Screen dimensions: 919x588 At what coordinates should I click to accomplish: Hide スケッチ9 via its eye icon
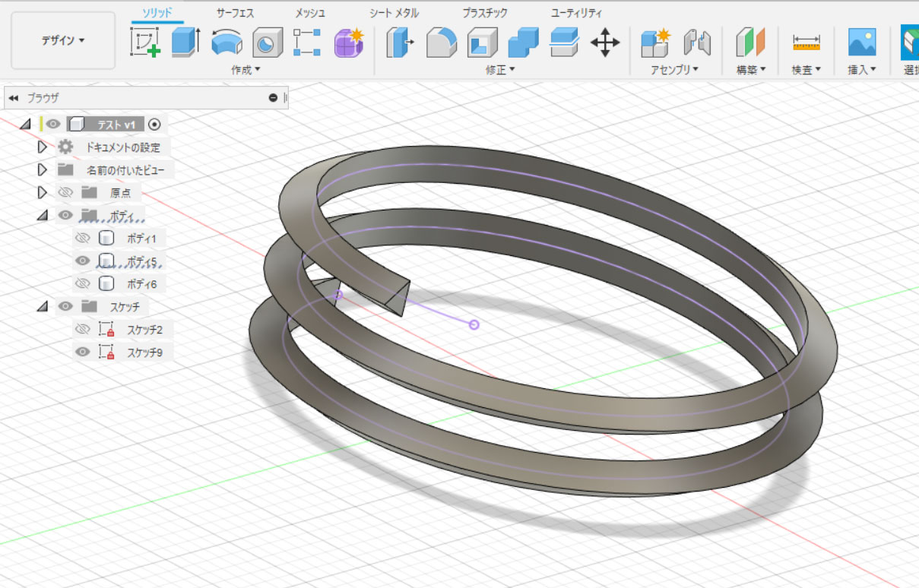point(83,352)
